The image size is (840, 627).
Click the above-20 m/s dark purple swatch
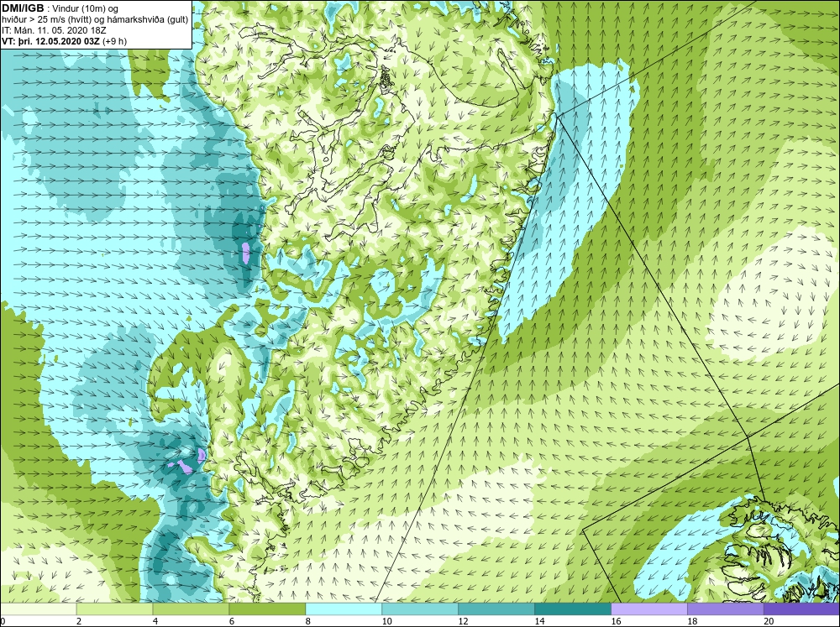[x=801, y=609]
